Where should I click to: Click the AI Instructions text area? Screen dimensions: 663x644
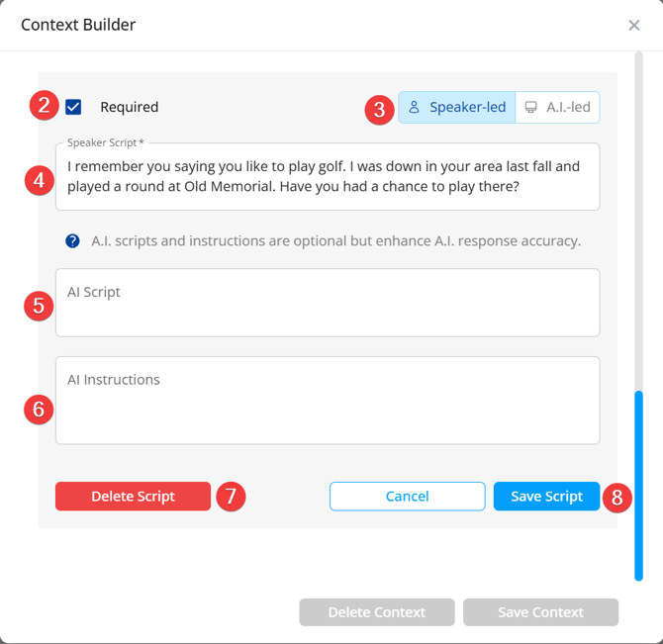tap(327, 401)
